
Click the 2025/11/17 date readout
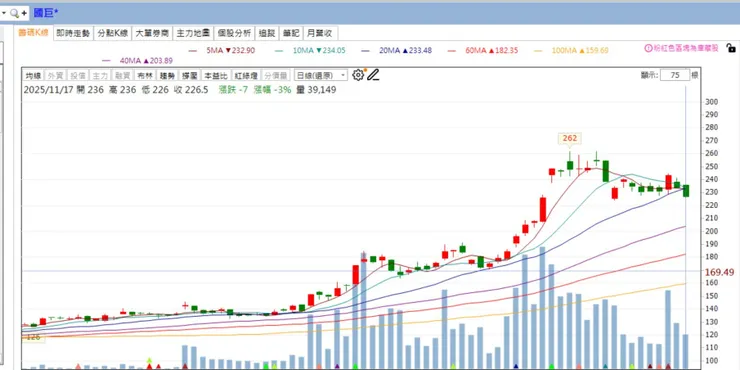click(x=49, y=90)
